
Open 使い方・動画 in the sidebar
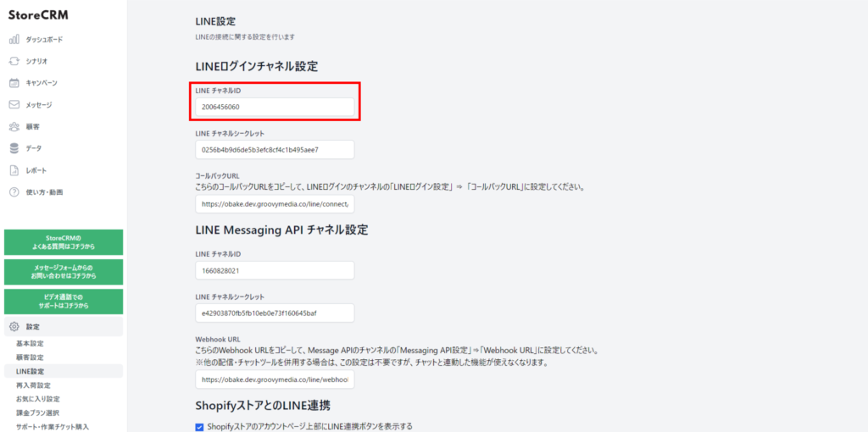coord(44,192)
